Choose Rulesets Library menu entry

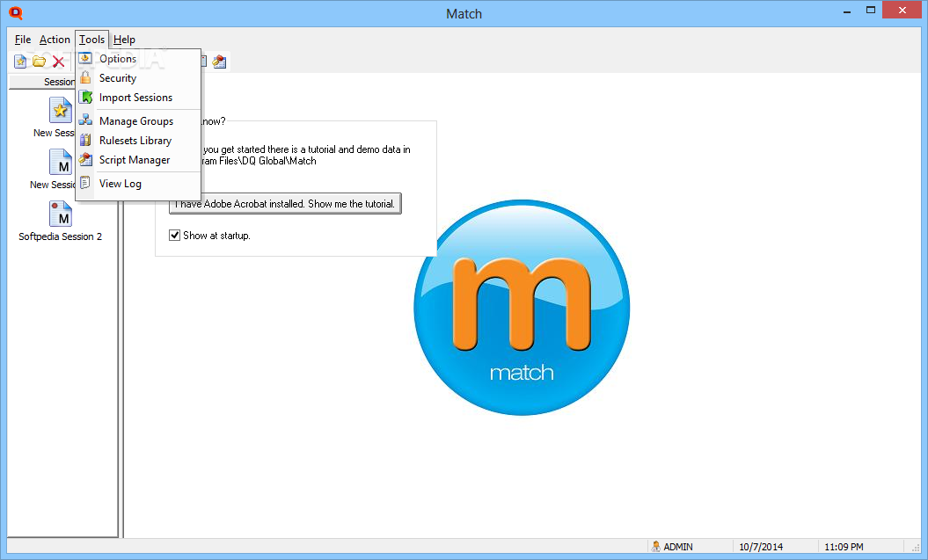(x=138, y=141)
